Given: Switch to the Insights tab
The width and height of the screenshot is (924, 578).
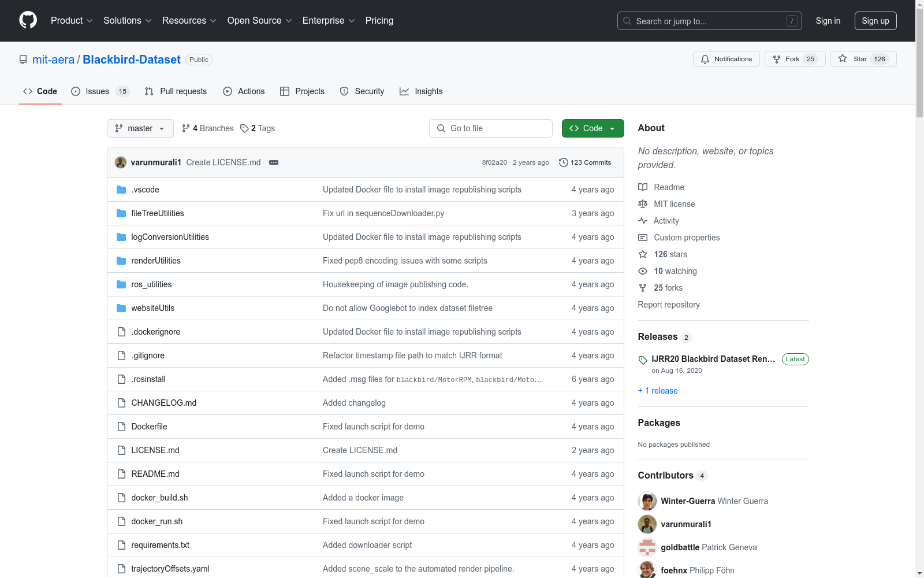Looking at the screenshot, I should coord(421,91).
